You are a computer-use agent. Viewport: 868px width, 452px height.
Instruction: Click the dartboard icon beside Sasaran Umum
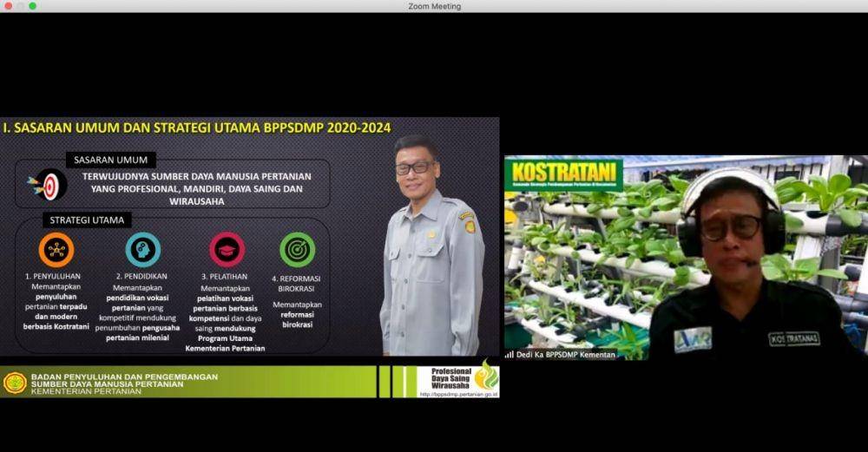pyautogui.click(x=48, y=185)
